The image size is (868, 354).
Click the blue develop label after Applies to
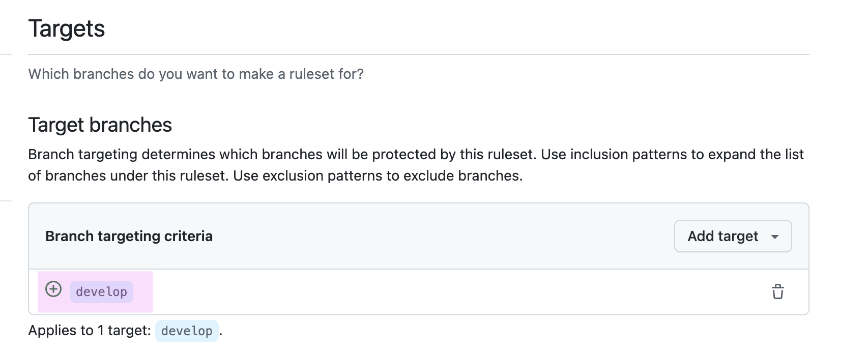(187, 331)
